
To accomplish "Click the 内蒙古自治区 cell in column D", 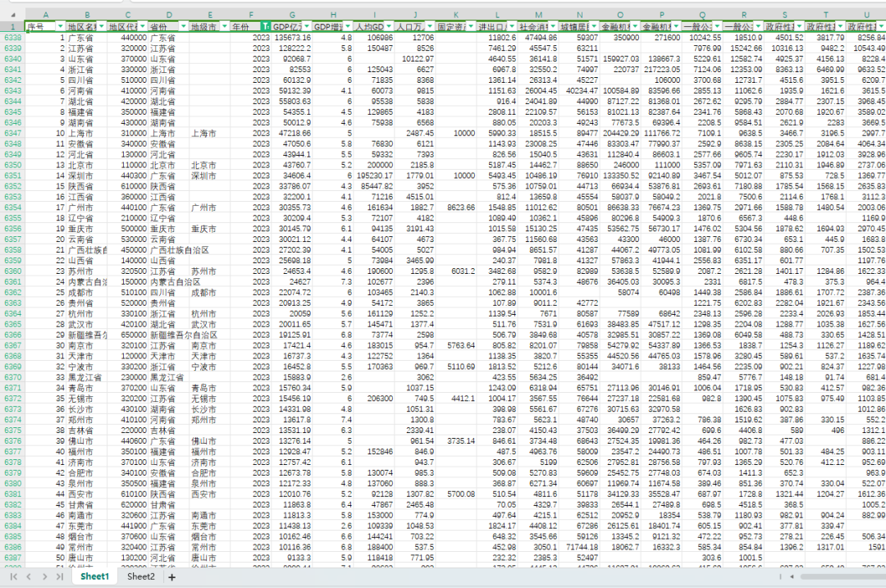I will (x=169, y=281).
